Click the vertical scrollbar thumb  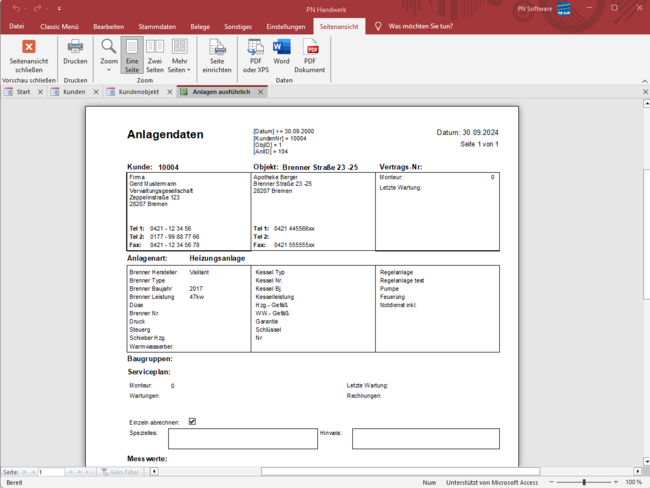coord(646,234)
